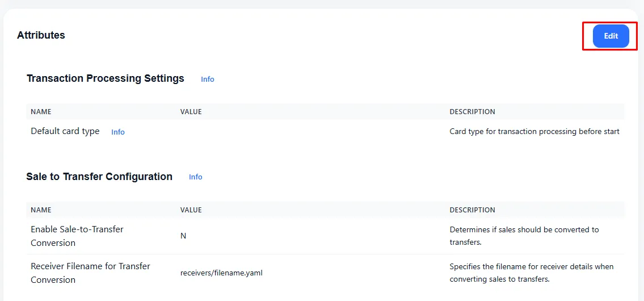The height and width of the screenshot is (301, 644).
Task: Click the blue Edit button
Action: pos(611,36)
